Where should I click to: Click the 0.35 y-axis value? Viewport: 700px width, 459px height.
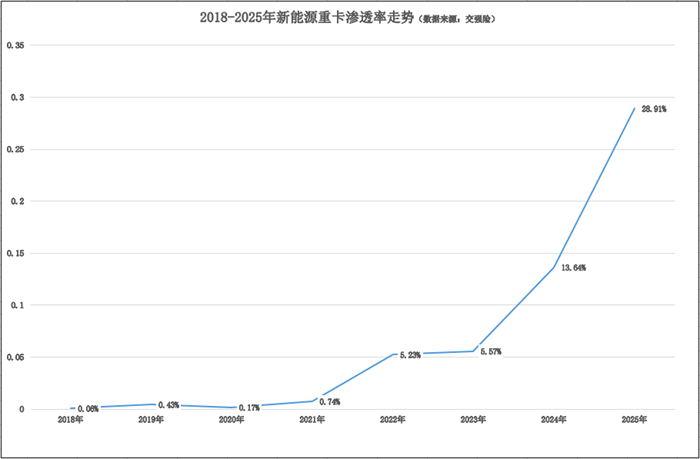[14, 46]
